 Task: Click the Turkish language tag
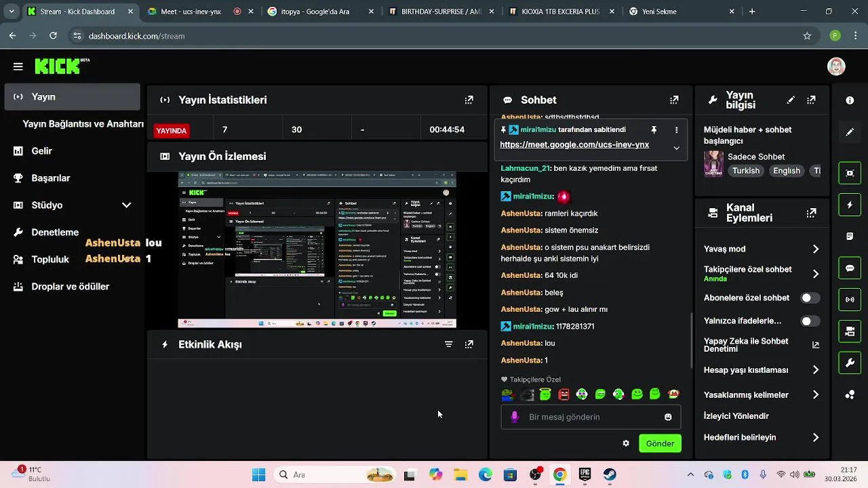(x=746, y=171)
